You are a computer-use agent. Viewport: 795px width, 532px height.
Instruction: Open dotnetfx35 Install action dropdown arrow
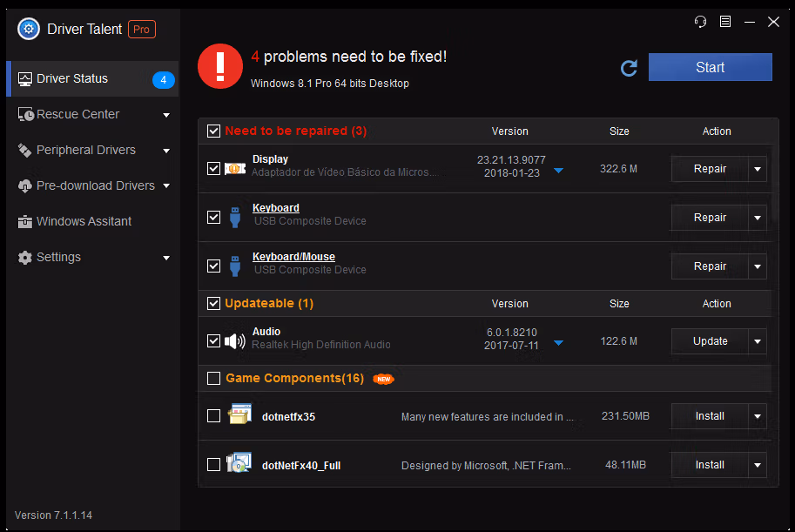(x=758, y=416)
